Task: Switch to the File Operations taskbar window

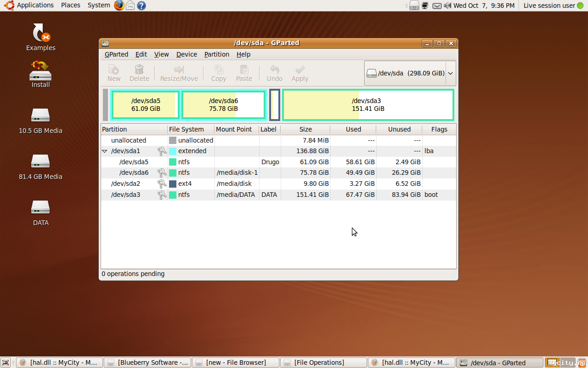Action: coord(323,362)
